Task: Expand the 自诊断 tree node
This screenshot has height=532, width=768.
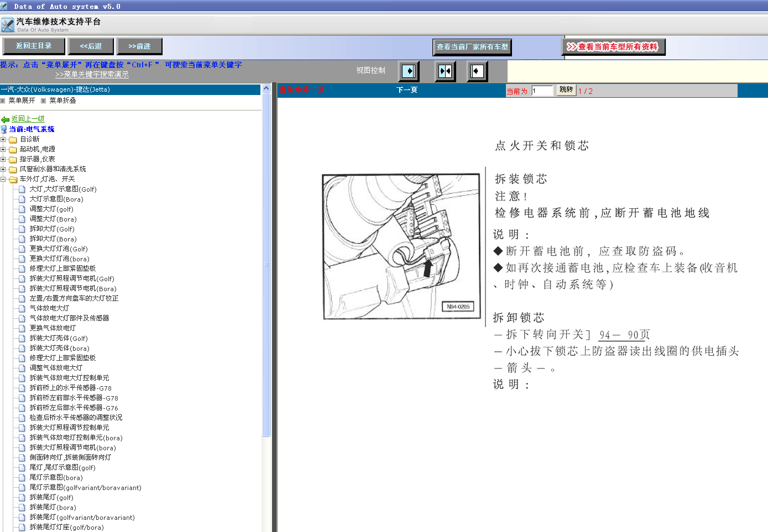Action: (x=3, y=139)
